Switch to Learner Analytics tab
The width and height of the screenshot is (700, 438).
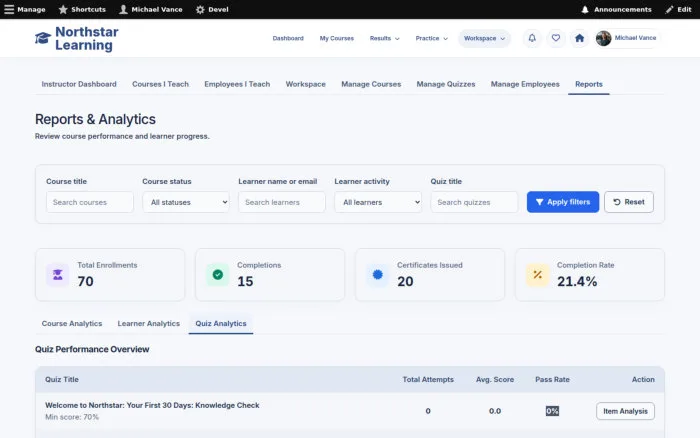149,324
